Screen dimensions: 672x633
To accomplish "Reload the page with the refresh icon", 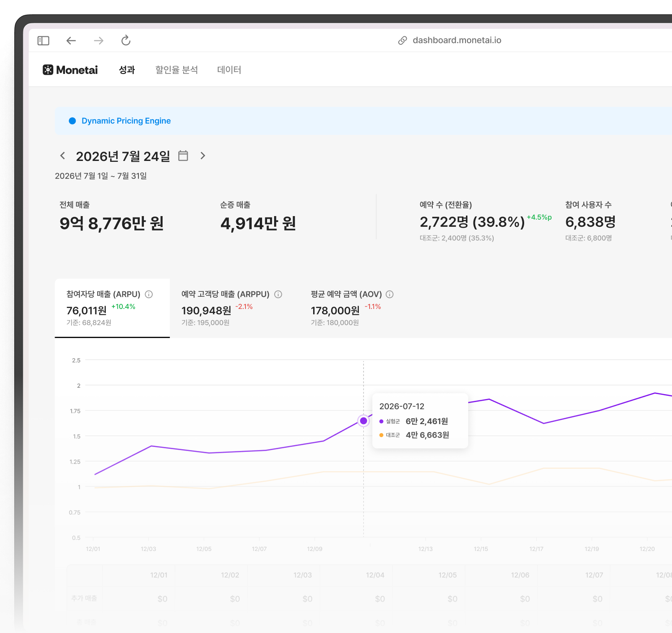I will click(x=126, y=40).
